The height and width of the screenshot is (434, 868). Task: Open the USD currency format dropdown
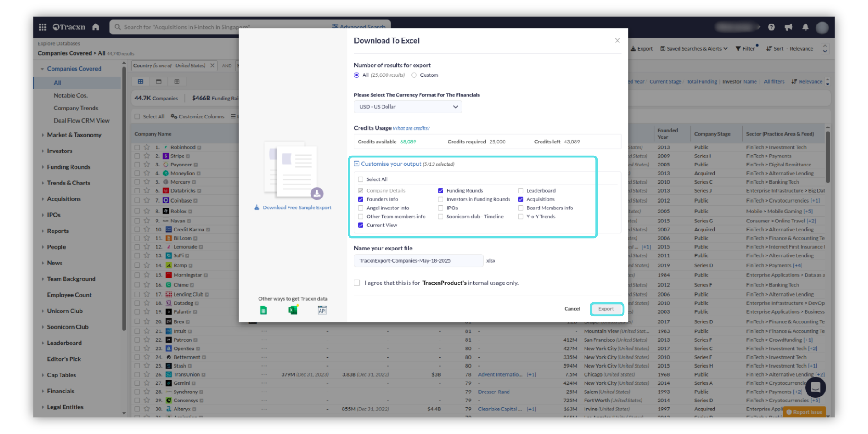[x=407, y=107]
